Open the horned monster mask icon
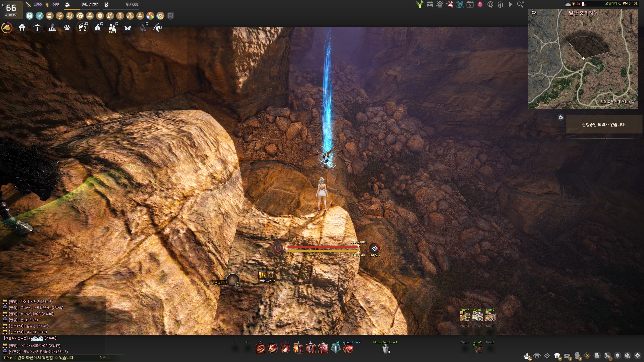The width and height of the screenshot is (644, 362). [537, 356]
